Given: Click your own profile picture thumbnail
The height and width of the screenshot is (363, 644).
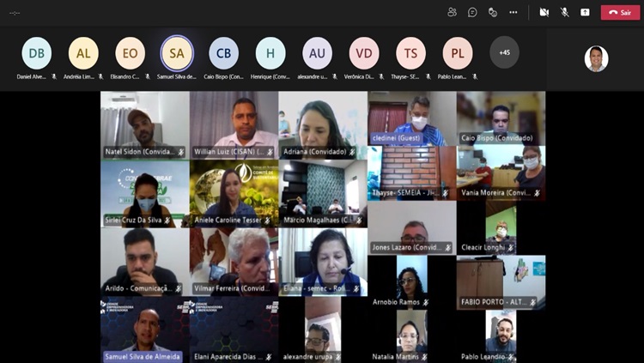Looking at the screenshot, I should pos(596,58).
